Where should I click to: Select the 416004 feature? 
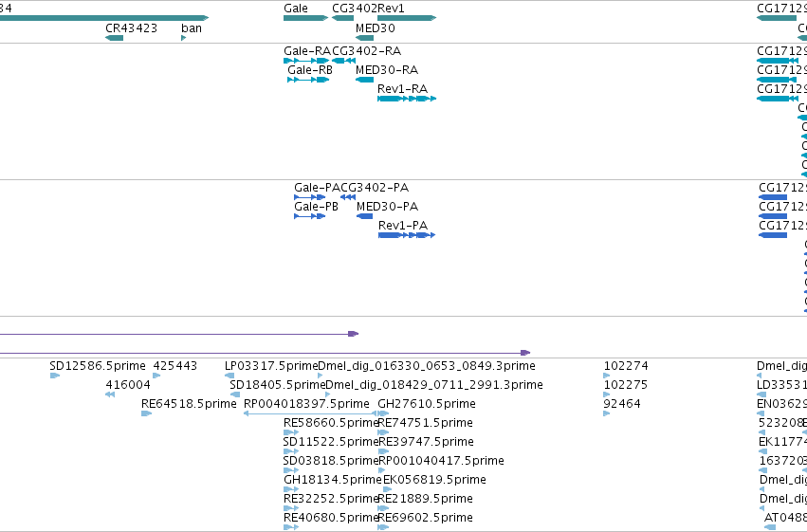pos(110,394)
